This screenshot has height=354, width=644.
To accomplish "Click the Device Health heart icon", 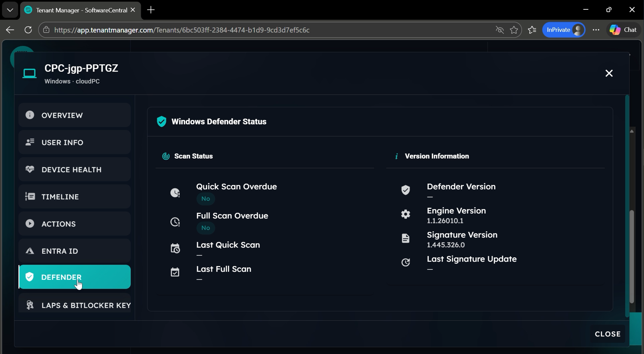I will tap(30, 169).
